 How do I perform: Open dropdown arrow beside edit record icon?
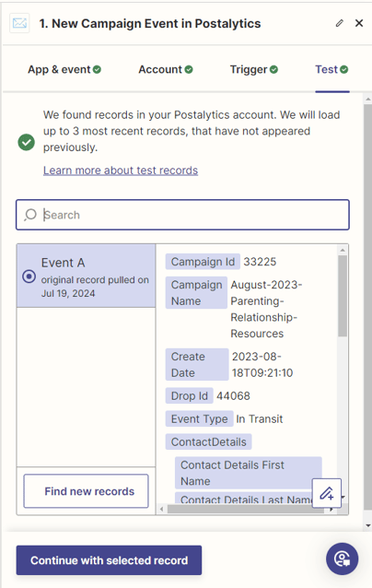343,498
